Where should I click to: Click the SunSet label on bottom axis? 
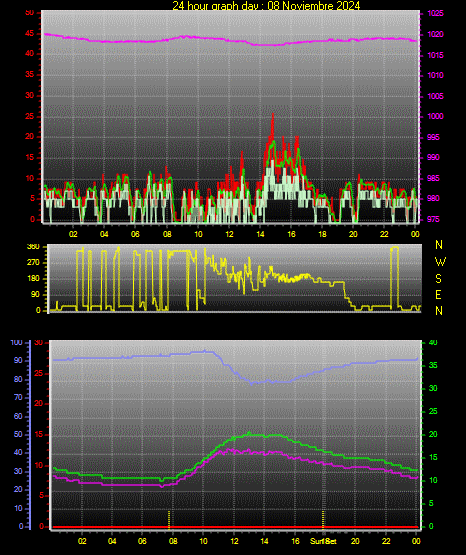click(x=323, y=541)
